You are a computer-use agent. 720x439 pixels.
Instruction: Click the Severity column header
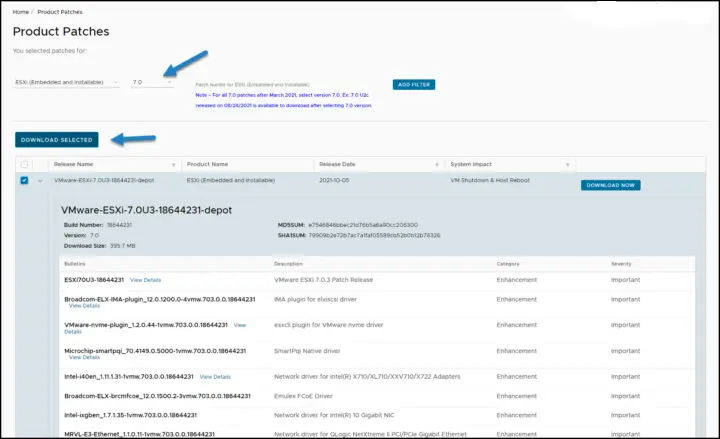[x=621, y=264]
